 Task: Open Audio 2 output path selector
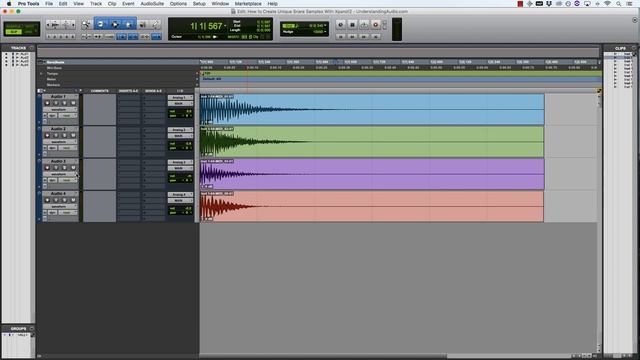180,136
